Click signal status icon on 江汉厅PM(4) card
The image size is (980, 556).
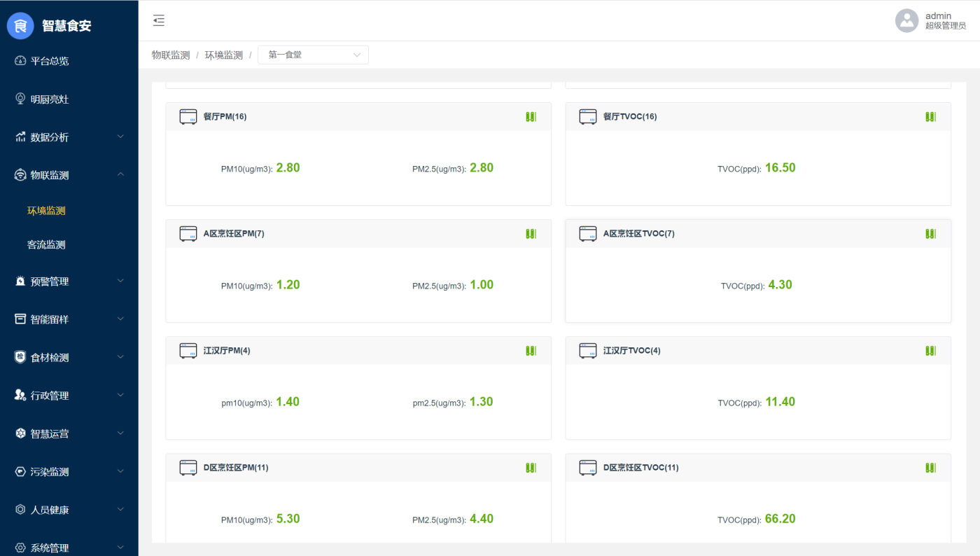pos(531,351)
